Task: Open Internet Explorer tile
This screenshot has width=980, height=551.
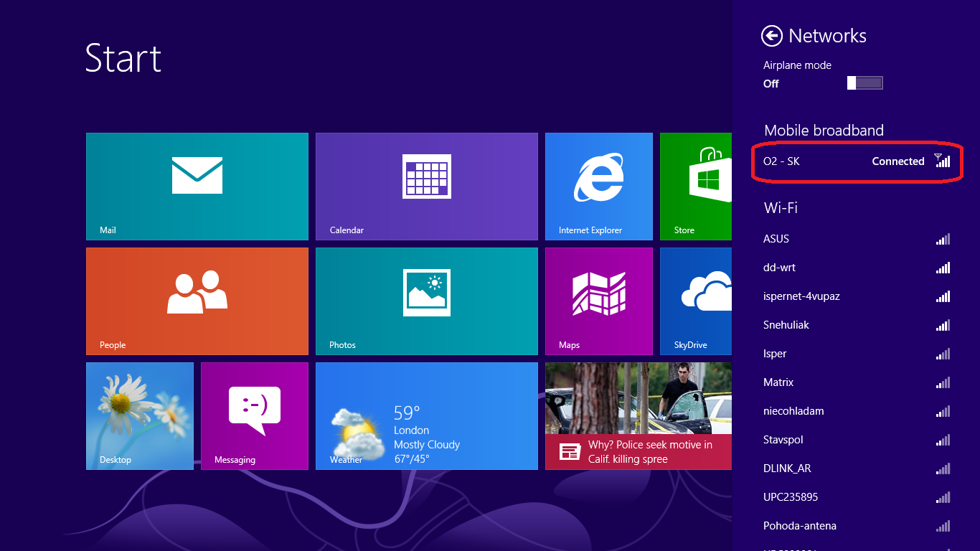Action: (599, 187)
